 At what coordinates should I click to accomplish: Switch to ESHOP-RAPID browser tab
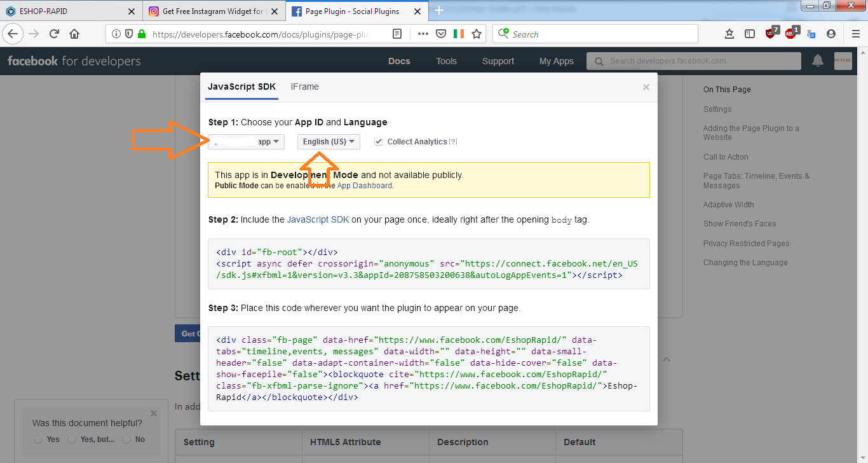point(70,11)
